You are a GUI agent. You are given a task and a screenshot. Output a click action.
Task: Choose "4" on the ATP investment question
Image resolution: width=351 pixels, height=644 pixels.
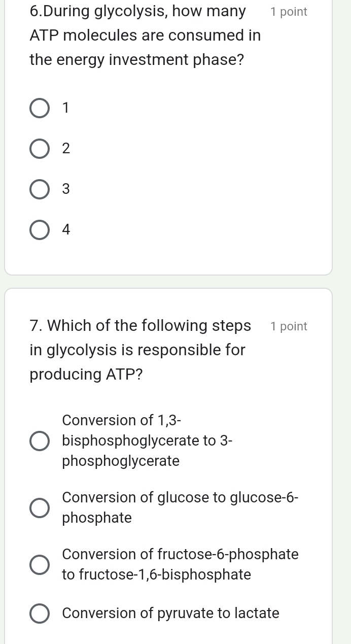click(x=40, y=229)
